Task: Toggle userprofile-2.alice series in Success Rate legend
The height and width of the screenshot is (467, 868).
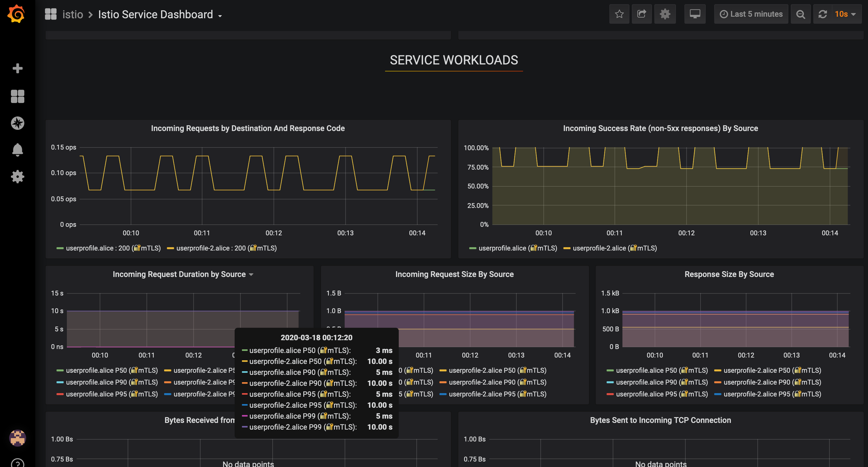Action: pos(615,248)
